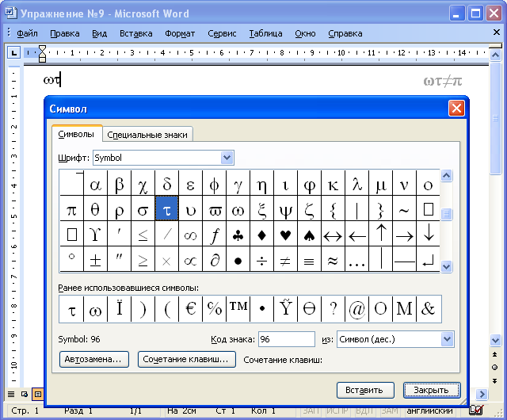This screenshot has height=420, width=507.
Task: Open the Файл menu
Action: [x=27, y=33]
